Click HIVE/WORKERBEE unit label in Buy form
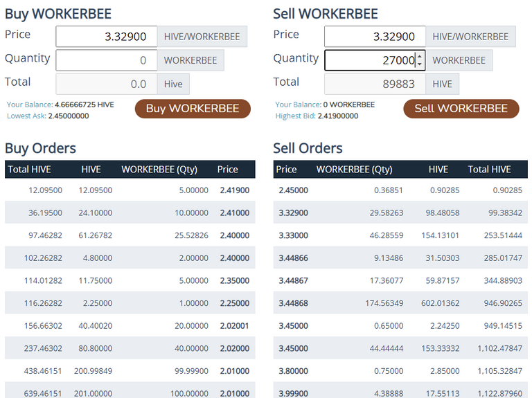The width and height of the screenshot is (532, 398). (202, 36)
